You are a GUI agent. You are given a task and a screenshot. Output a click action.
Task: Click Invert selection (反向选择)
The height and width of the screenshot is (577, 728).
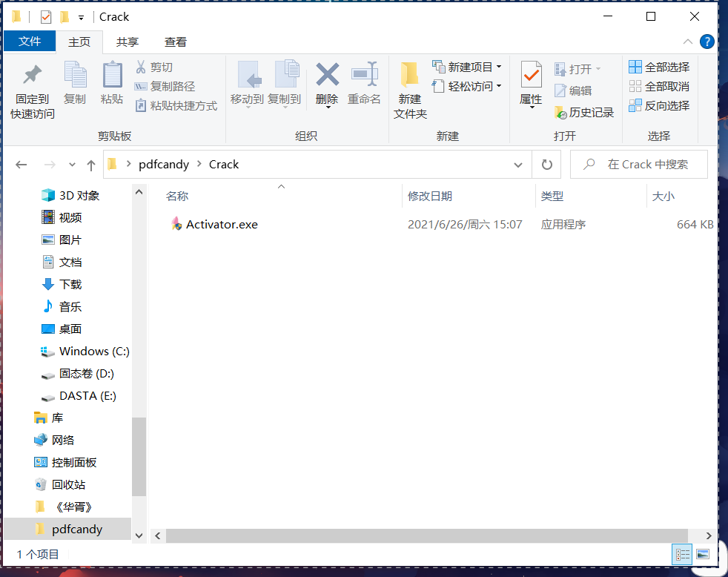tap(659, 106)
